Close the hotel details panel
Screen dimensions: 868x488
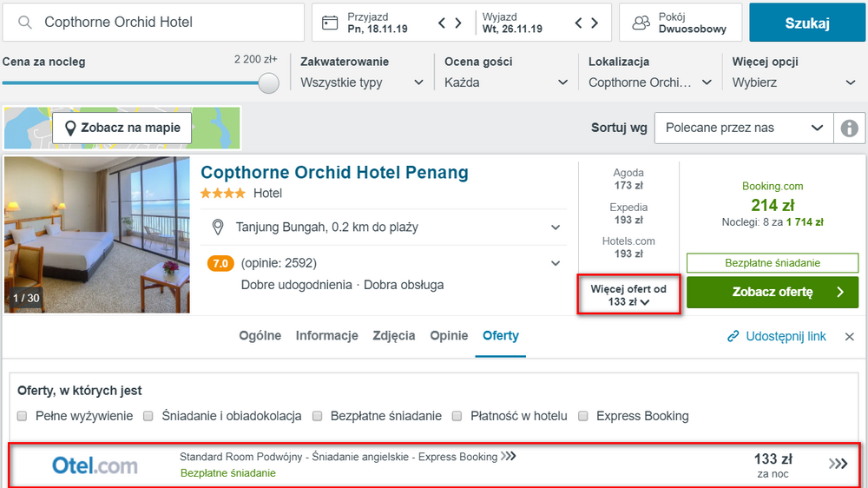click(x=850, y=337)
